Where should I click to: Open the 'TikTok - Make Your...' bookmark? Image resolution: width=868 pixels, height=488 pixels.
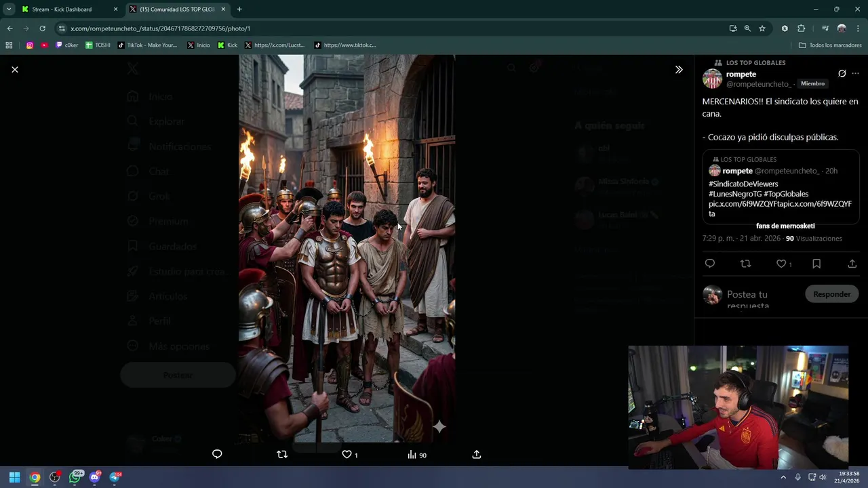tap(147, 45)
